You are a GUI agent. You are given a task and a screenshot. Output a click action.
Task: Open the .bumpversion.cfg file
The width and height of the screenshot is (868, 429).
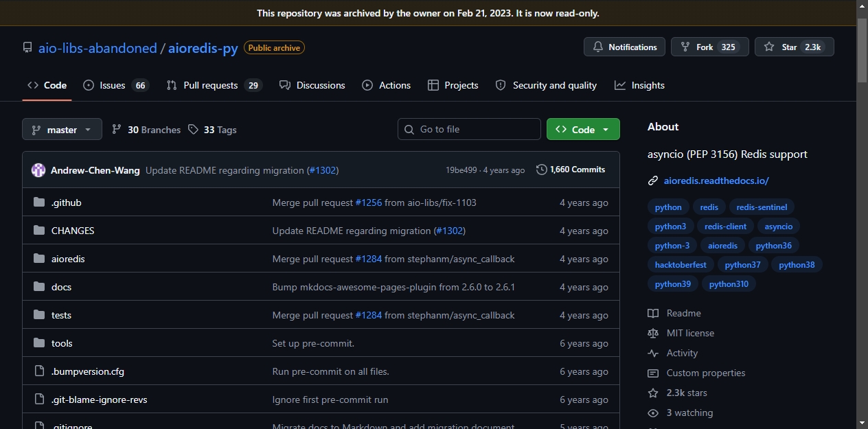click(88, 371)
